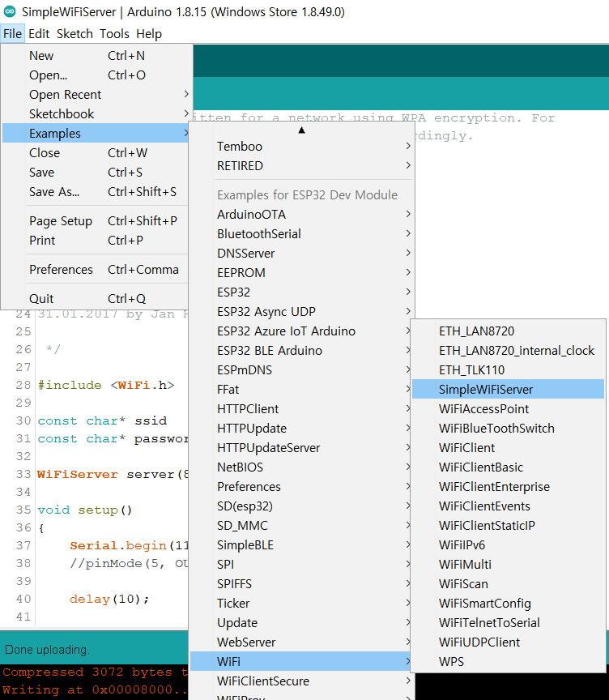
Task: Open the Help menu
Action: pyautogui.click(x=149, y=34)
